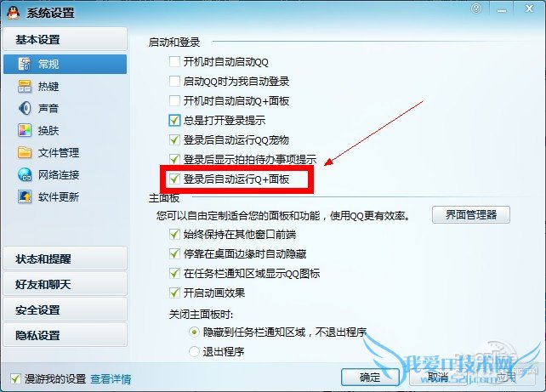Screen dimensions: 546x392
Task: Open the 文件管理 folder icon
Action: (25, 152)
